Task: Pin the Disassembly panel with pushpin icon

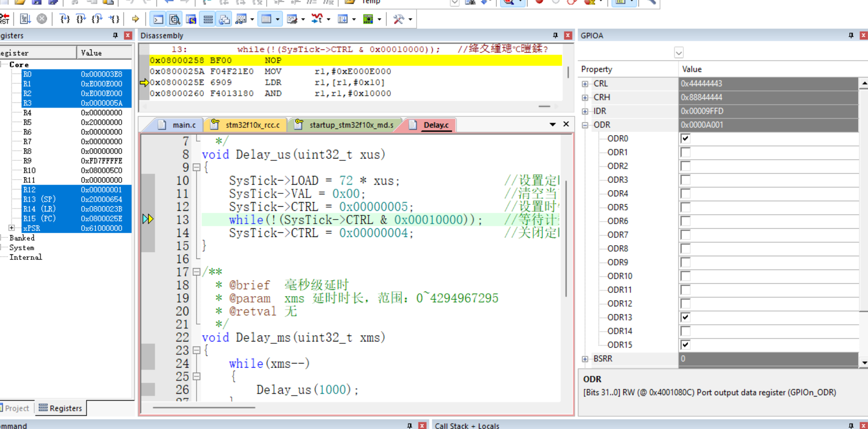Action: [555, 35]
